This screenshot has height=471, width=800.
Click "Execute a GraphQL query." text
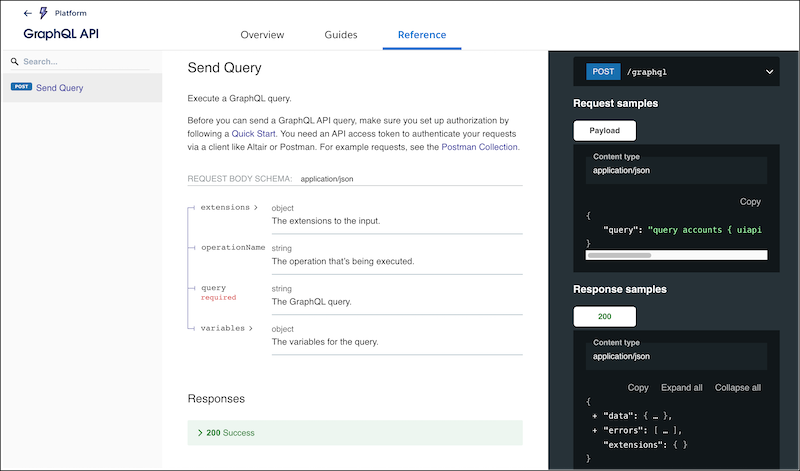[239, 98]
